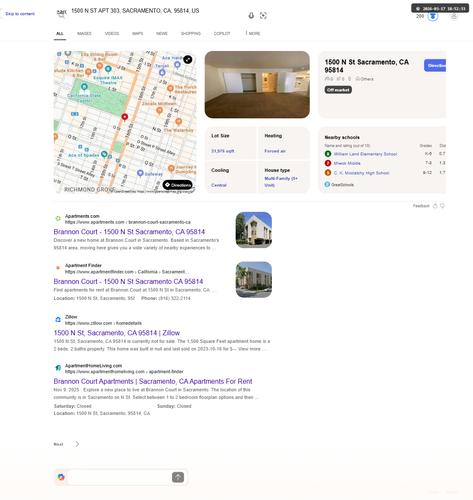Click the Target map marker
Screen dimensions: 473x500
click(162, 73)
